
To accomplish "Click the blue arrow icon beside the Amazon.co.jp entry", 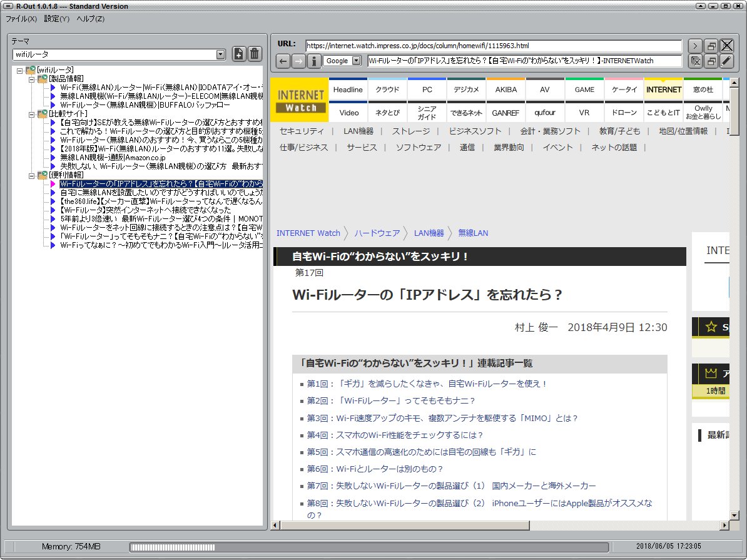I will (x=53, y=157).
